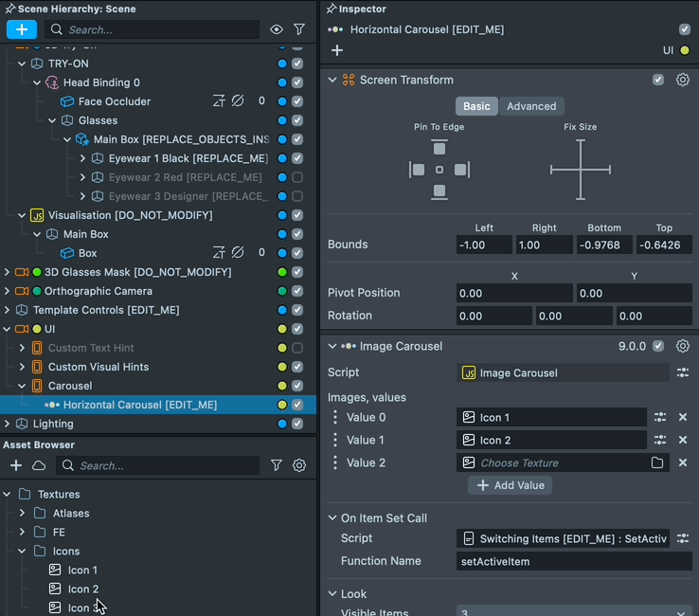Toggle the eye visibility filter in Scene Hierarchy
The height and width of the screenshot is (616, 699).
click(x=277, y=29)
